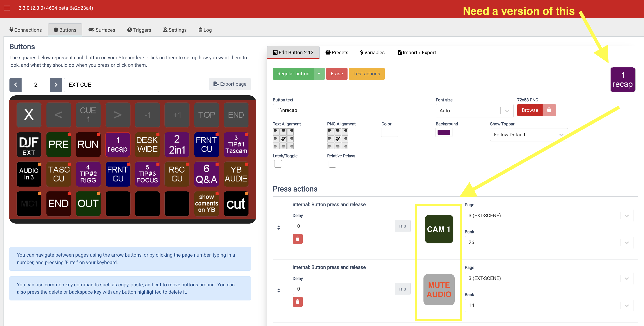Click the Test actions button
This screenshot has height=326, width=644.
tap(366, 74)
